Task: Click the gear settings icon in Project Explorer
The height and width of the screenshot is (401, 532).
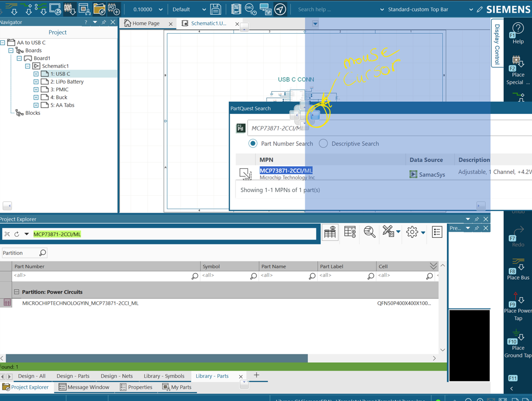Action: 412,232
